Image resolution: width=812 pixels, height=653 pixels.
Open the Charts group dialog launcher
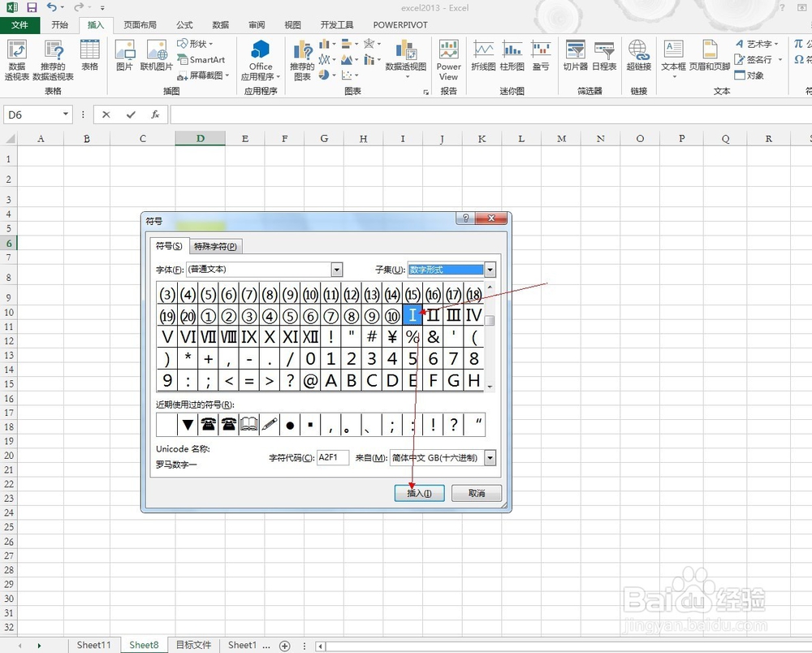pos(425,92)
